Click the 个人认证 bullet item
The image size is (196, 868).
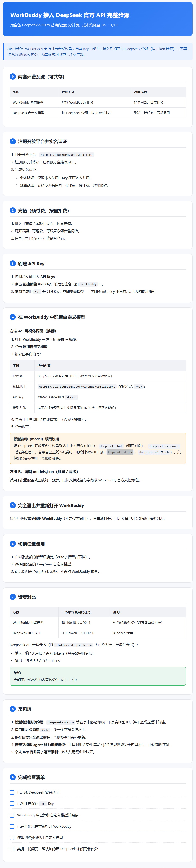point(56,178)
